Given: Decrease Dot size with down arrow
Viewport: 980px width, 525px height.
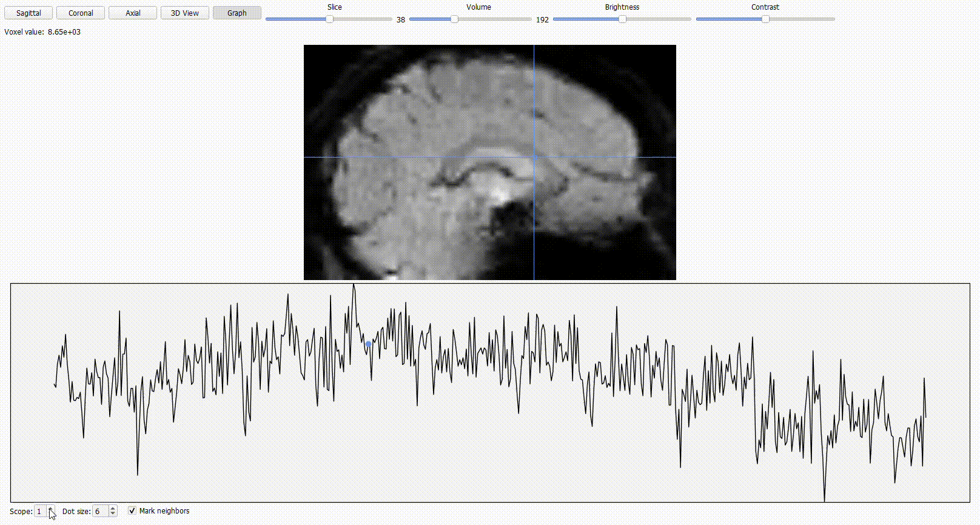Looking at the screenshot, I should 113,514.
